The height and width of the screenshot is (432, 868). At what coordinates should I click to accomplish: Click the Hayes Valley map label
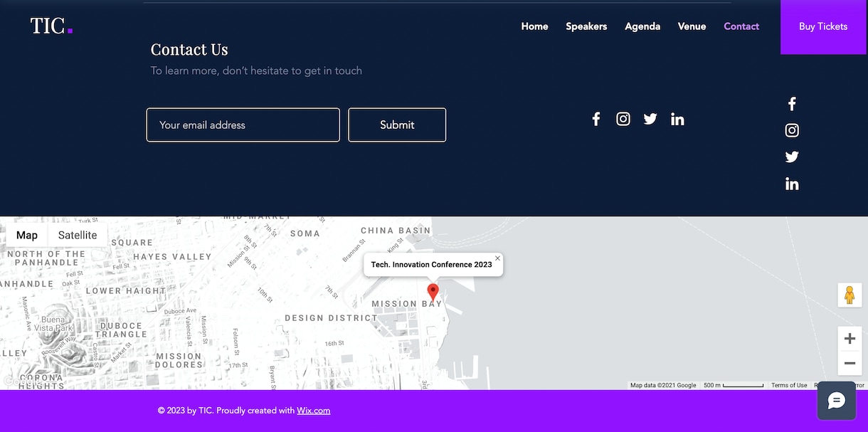[x=172, y=257]
